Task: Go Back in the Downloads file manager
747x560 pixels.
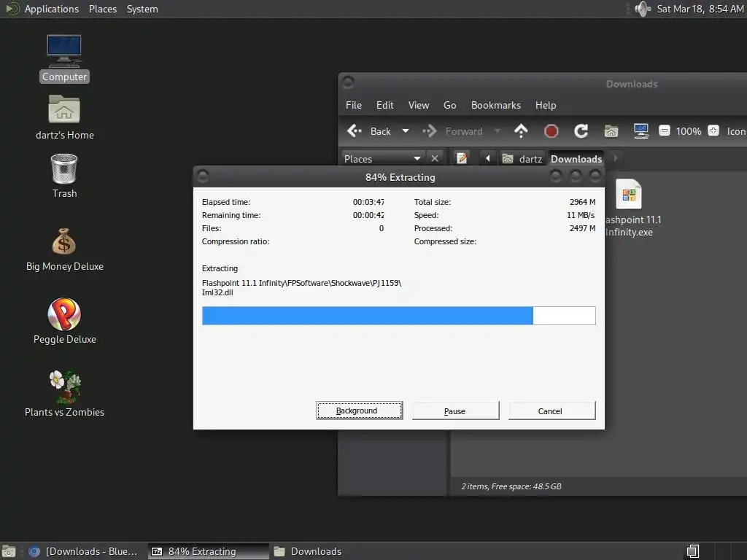Action: click(x=368, y=131)
